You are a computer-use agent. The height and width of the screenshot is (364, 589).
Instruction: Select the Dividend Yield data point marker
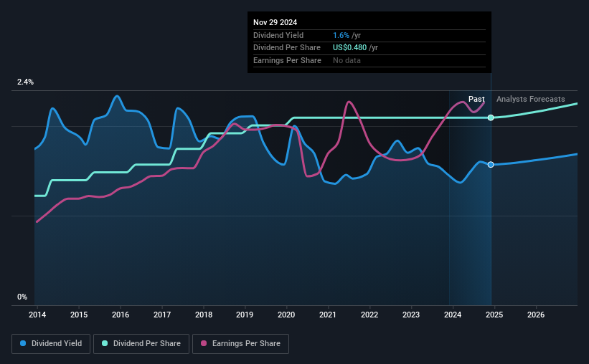point(491,165)
